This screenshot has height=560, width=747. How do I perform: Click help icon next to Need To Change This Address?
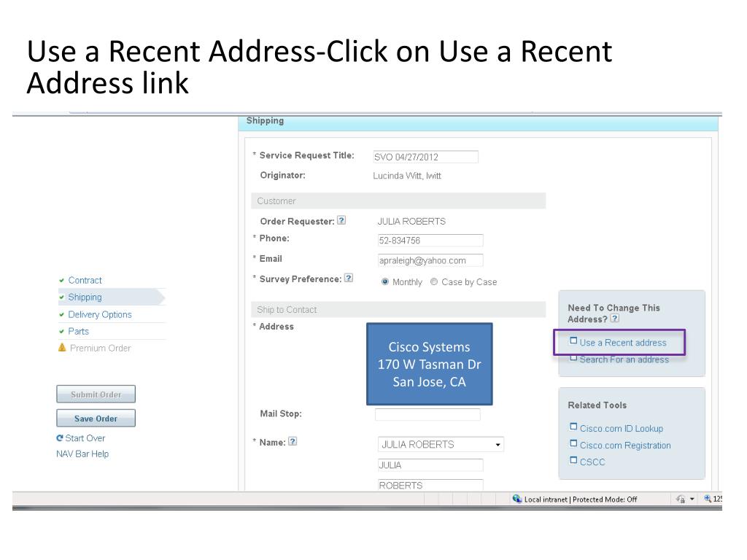[x=615, y=319]
